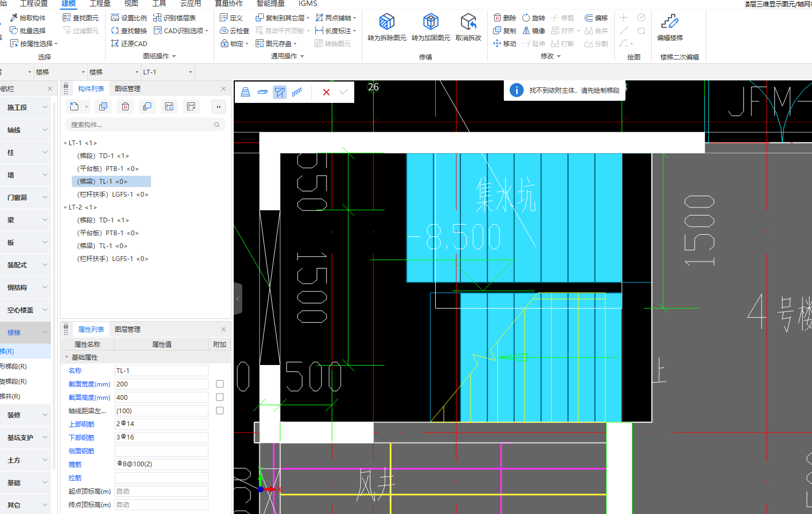Click 转为加固图元 convert to reinforcement element
Screen dimensions: 812x514
[430, 27]
